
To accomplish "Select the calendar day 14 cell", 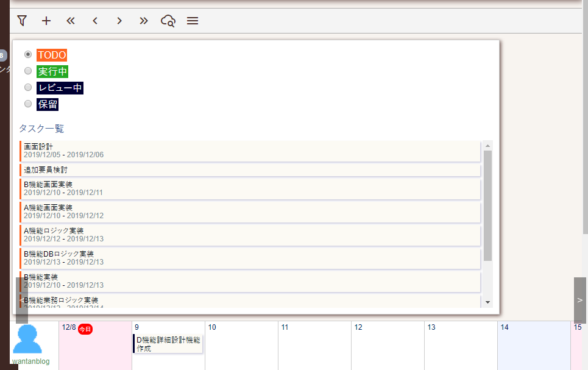I will coord(534,345).
